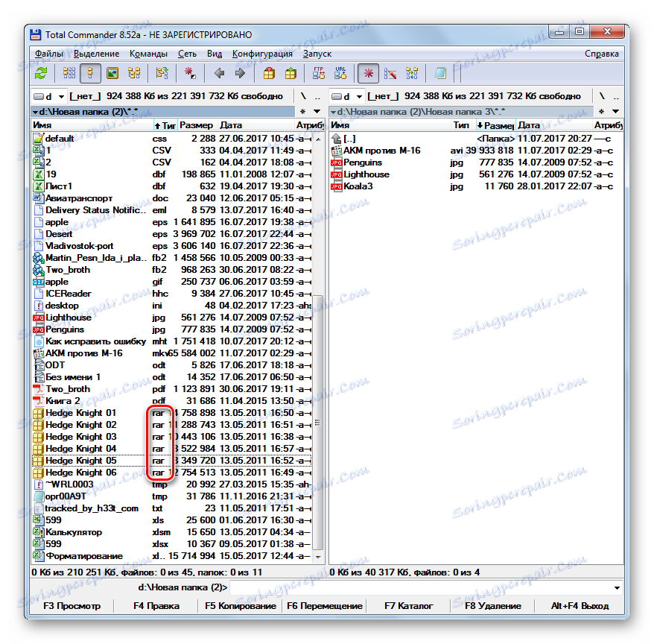Select Martin_Pesn fb2 file icon
The height and width of the screenshot is (644, 654).
(x=39, y=258)
